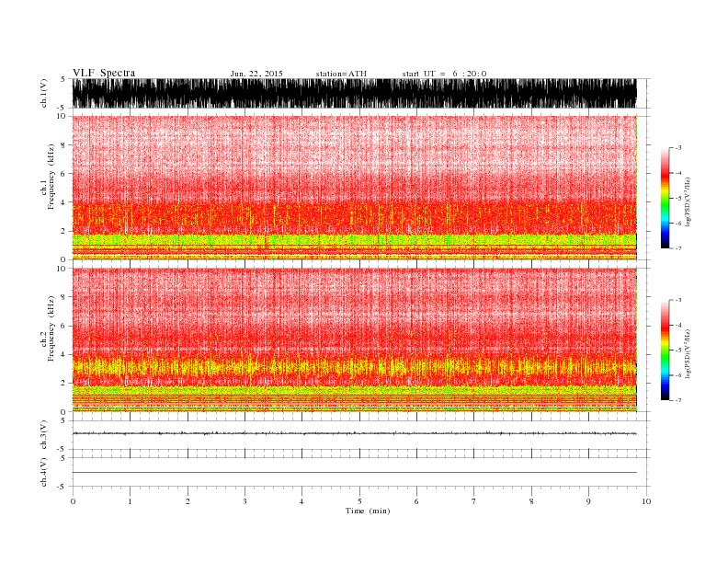Click time axis tick label "5"
728x563 pixels.
359,501
